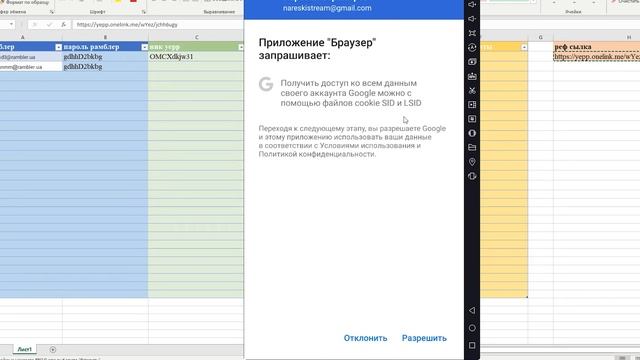
Task: Open filter dropdown on пароль рамблер column
Action: pos(144,47)
